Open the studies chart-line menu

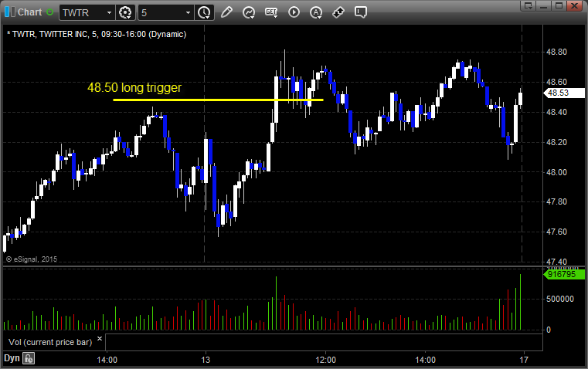pos(249,12)
